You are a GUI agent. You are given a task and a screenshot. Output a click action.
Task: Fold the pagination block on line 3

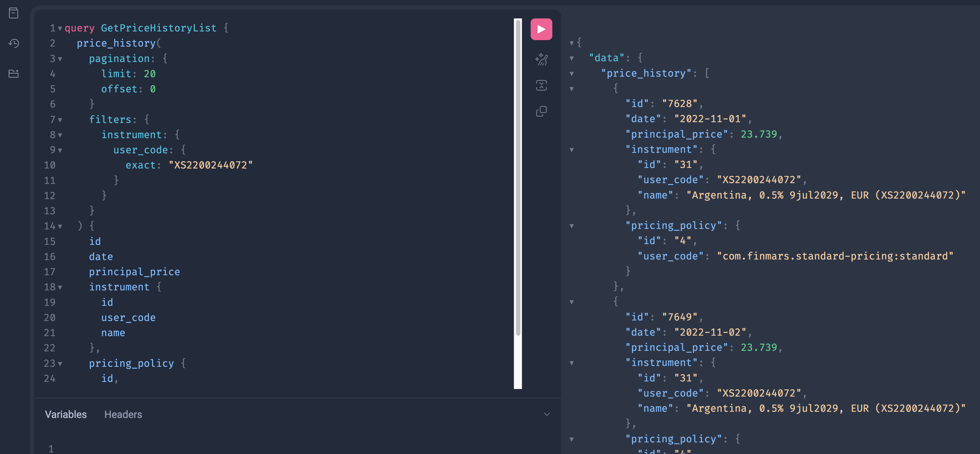60,59
